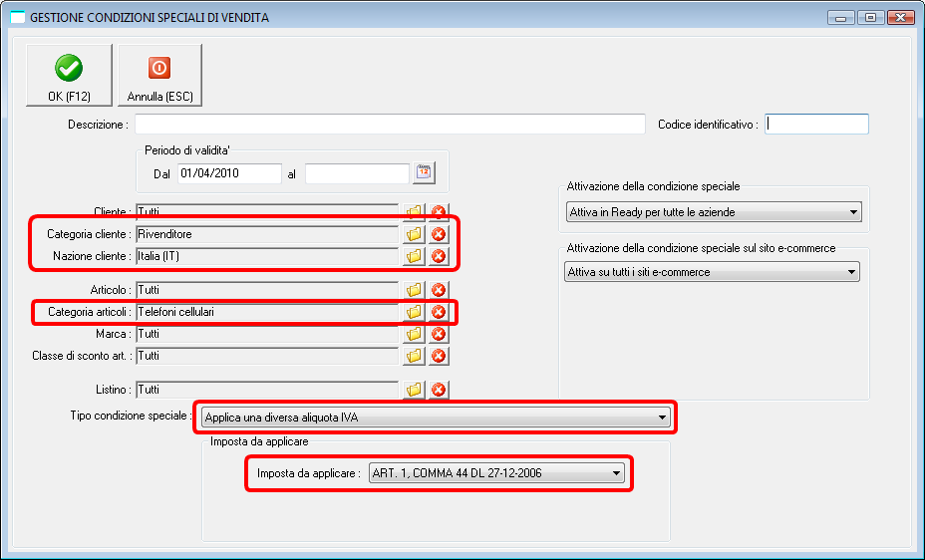925x560 pixels.
Task: Clear Categoria articoli Telefoni cellulari value
Action: coord(439,312)
